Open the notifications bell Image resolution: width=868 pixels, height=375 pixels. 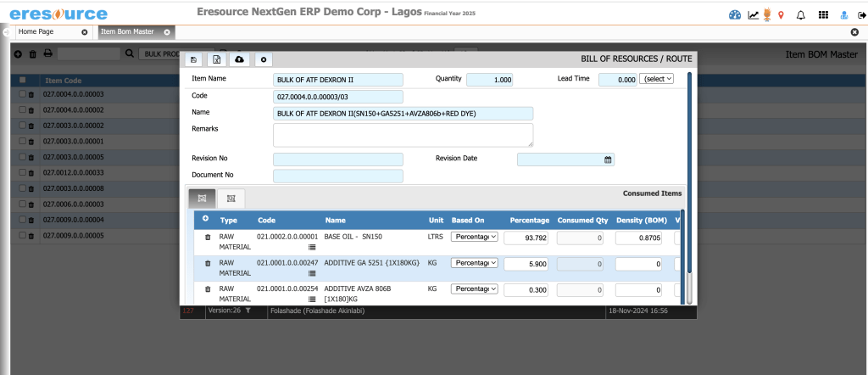coord(800,15)
